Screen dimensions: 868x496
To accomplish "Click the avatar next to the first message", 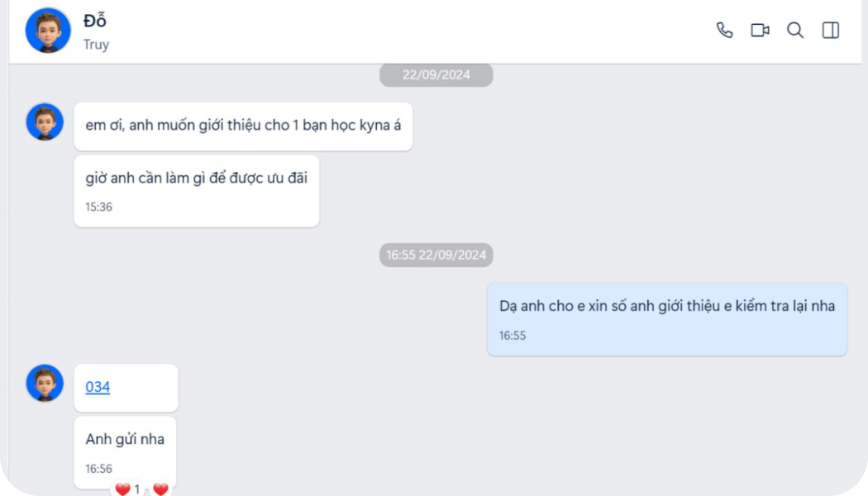I will 44,122.
